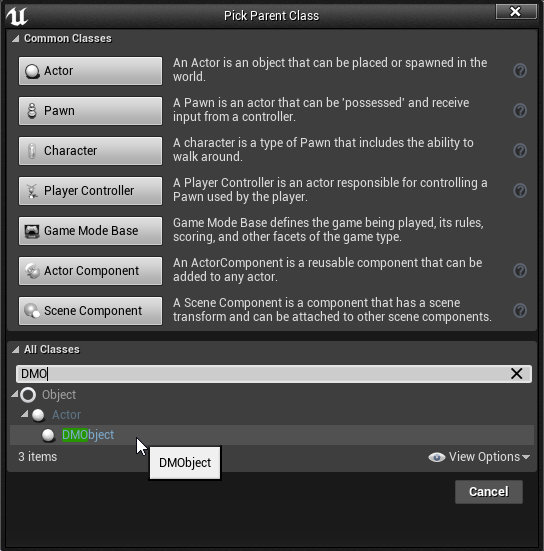Open help for Actor Component class
544x551 pixels.
(520, 271)
